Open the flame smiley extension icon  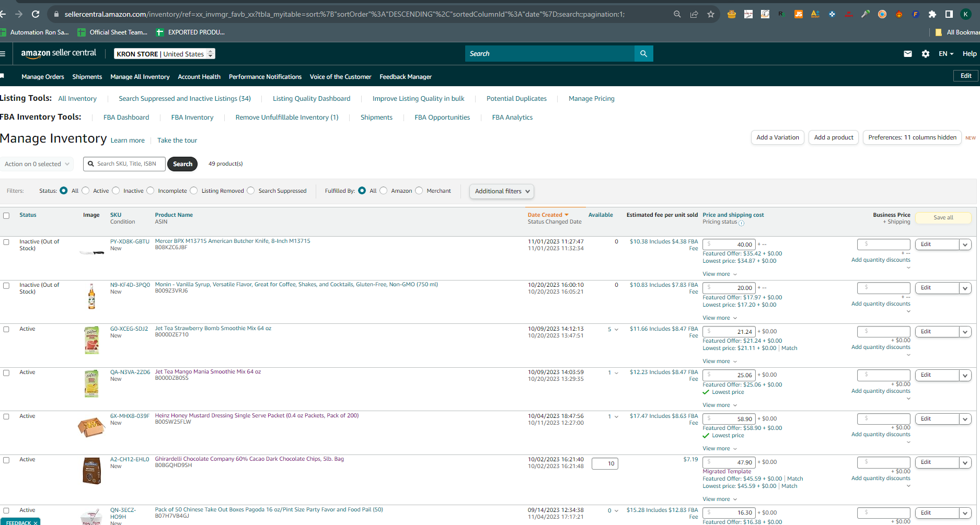coord(899,14)
